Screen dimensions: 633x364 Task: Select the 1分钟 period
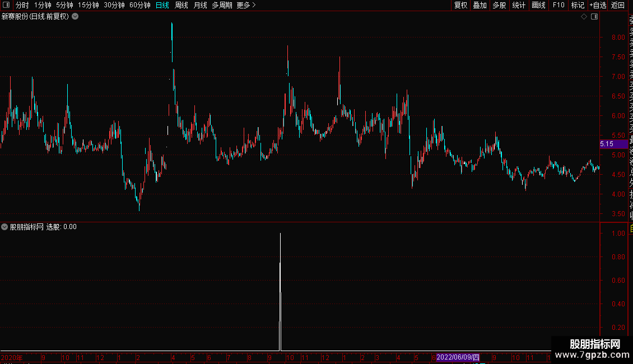[x=43, y=5]
